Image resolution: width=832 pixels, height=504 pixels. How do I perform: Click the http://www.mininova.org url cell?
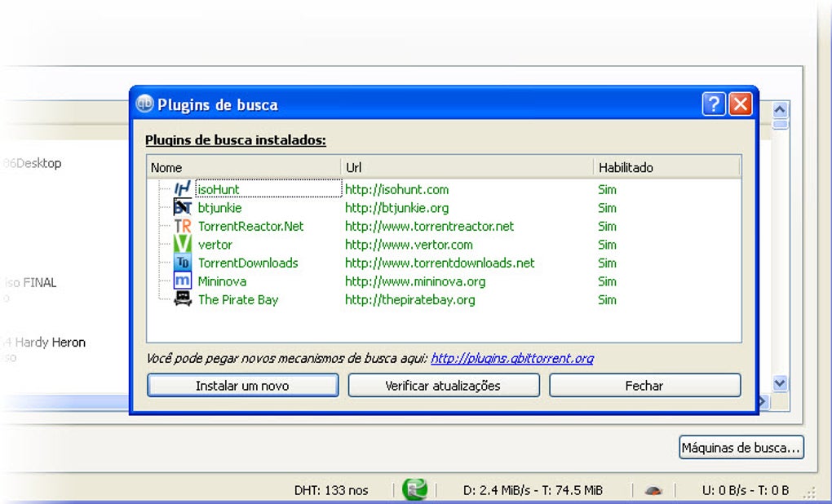tap(415, 281)
